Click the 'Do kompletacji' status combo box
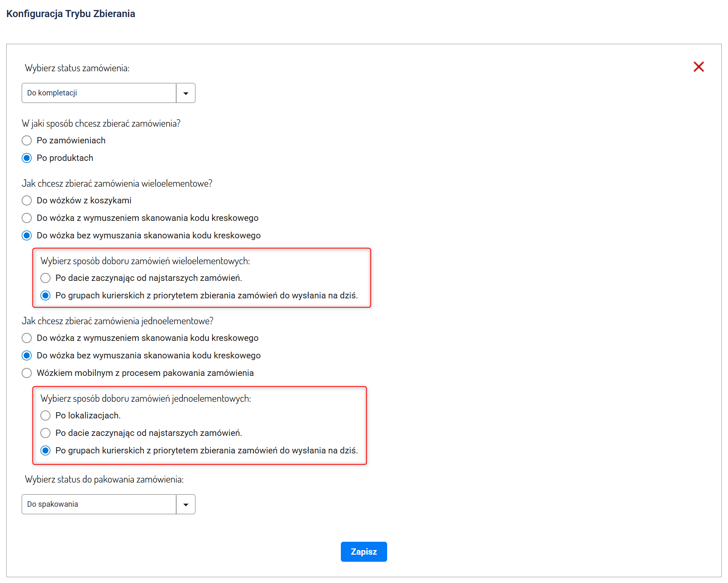728x583 pixels. (99, 93)
